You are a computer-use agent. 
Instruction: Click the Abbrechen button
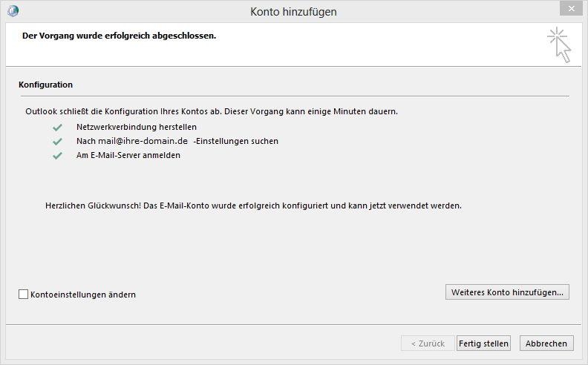click(x=546, y=343)
